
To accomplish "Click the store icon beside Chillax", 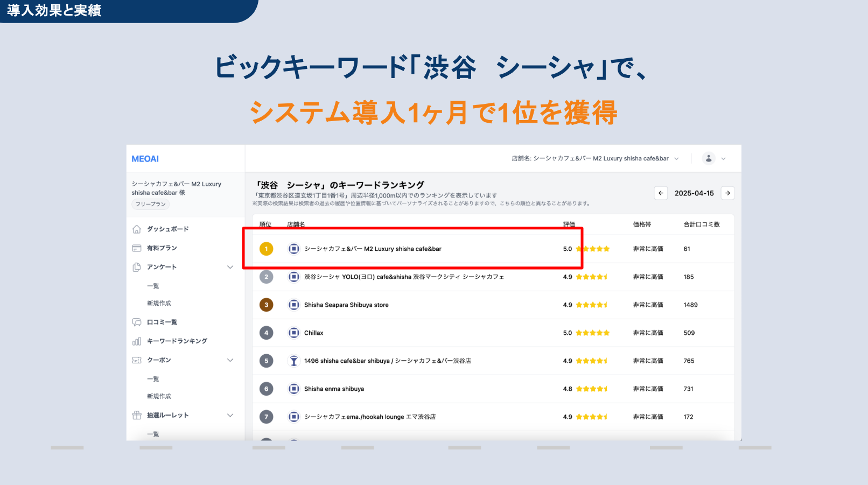I will [293, 333].
